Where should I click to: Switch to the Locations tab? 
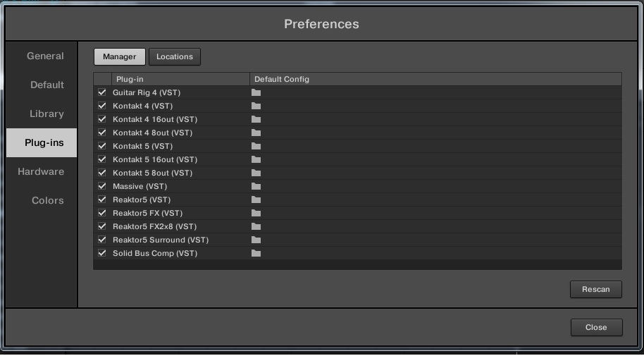[x=175, y=56]
